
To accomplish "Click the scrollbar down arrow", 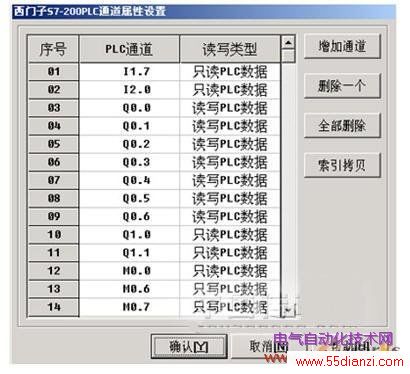I will pos(288,310).
